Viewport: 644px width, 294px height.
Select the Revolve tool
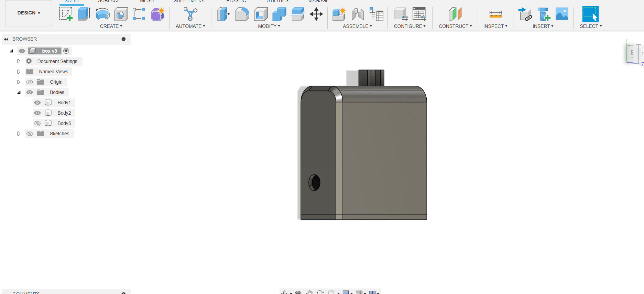click(102, 14)
